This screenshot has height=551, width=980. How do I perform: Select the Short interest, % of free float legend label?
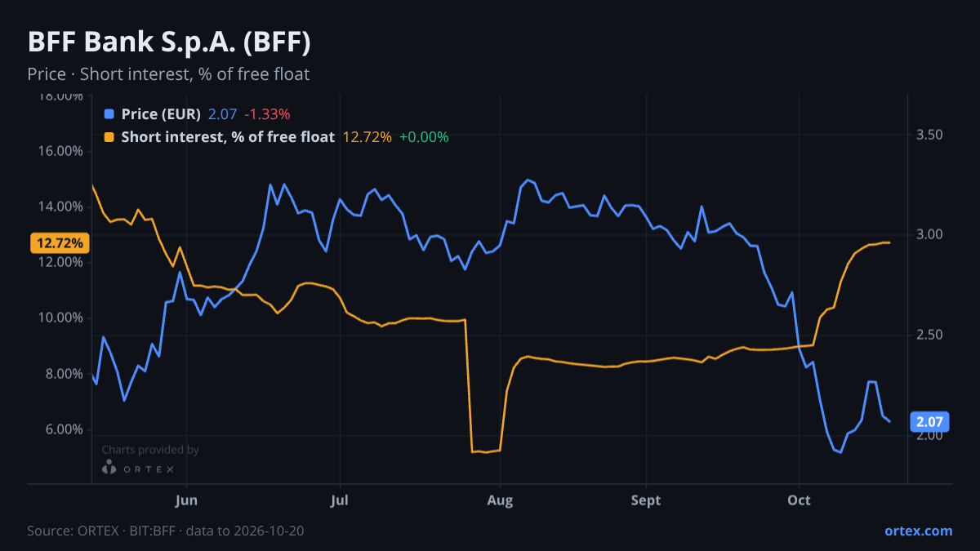point(228,137)
